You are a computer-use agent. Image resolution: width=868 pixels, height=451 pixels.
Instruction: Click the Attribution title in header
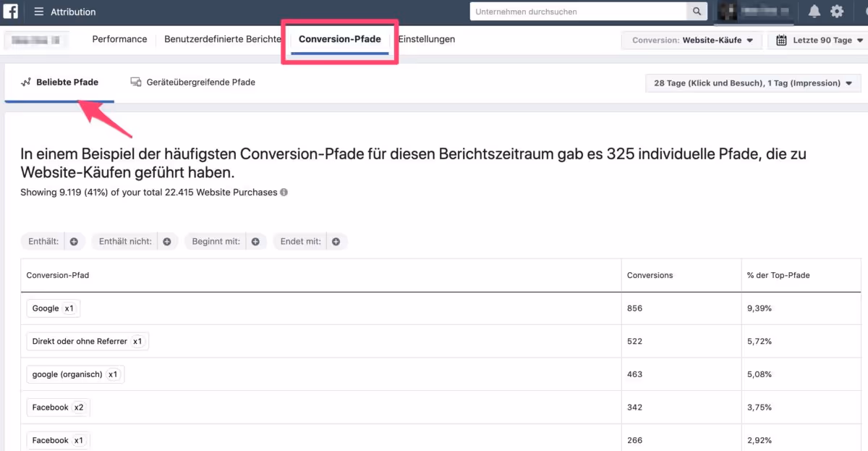[x=73, y=12]
